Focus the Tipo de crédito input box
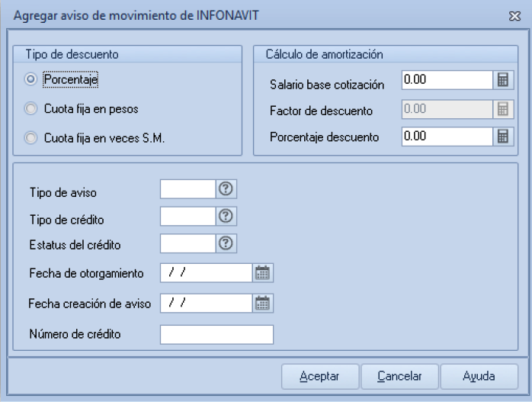Viewport: 532px width, 402px height. pyautogui.click(x=188, y=217)
